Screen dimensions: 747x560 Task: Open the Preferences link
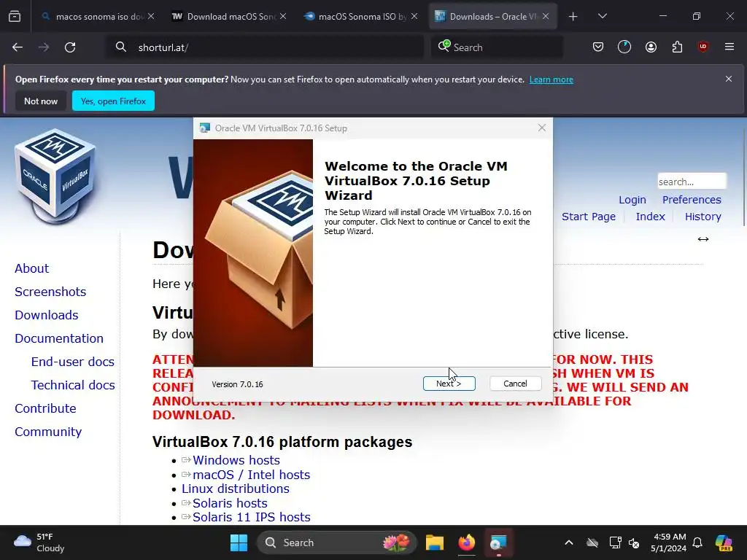tap(692, 200)
